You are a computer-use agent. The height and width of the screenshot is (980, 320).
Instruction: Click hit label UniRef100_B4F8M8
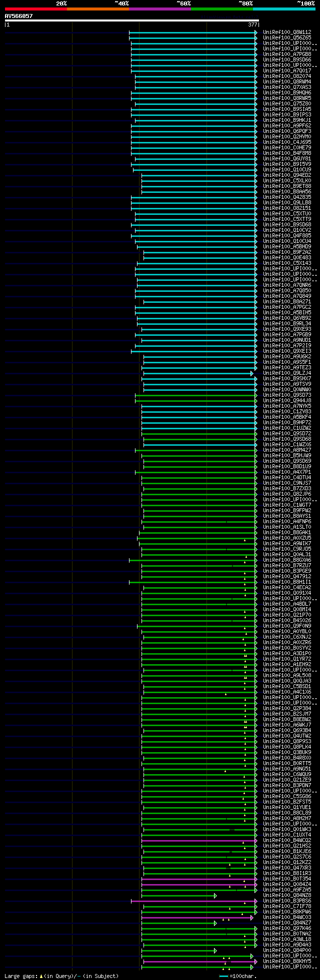click(x=287, y=153)
